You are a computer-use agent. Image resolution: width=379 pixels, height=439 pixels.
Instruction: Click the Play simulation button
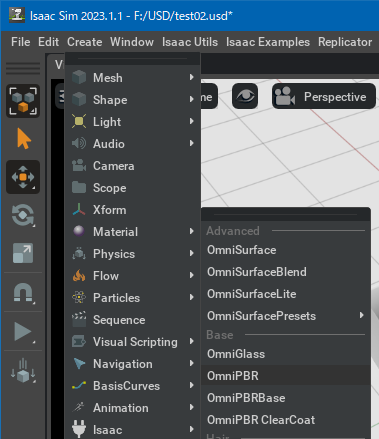click(x=23, y=332)
